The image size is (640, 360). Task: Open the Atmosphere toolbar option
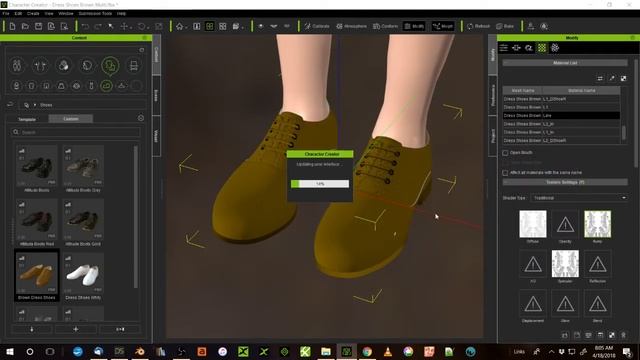click(x=351, y=26)
